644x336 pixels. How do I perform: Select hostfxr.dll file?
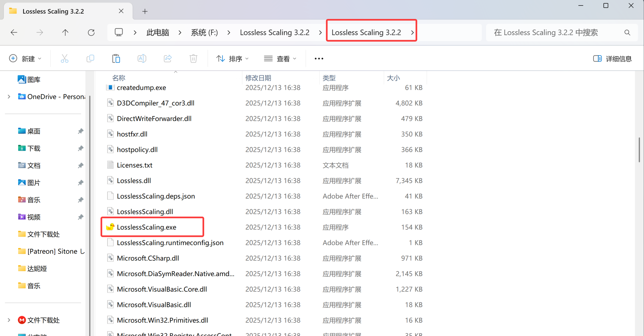point(132,134)
